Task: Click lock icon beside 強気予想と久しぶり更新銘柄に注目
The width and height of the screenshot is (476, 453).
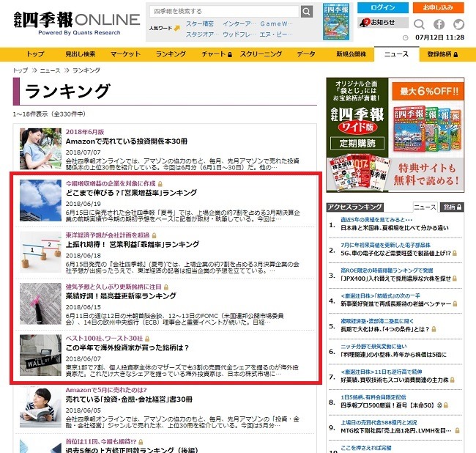Action: coord(166,287)
